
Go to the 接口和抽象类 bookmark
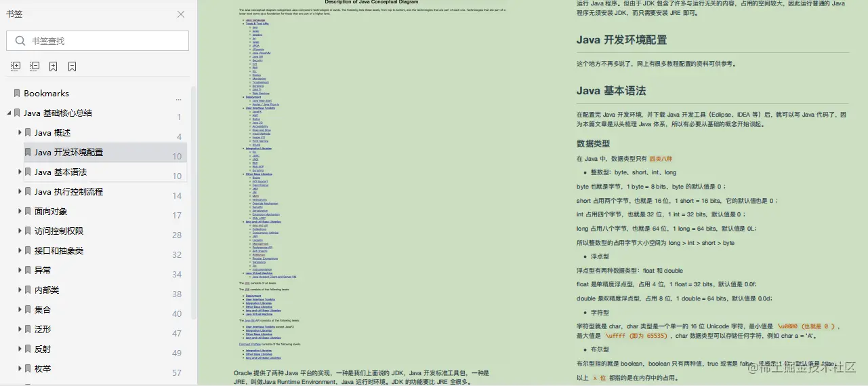coord(59,251)
